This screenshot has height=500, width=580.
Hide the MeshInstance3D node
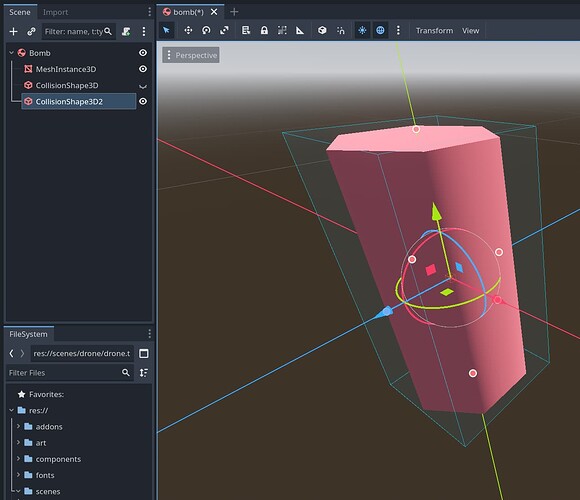pyautogui.click(x=143, y=69)
